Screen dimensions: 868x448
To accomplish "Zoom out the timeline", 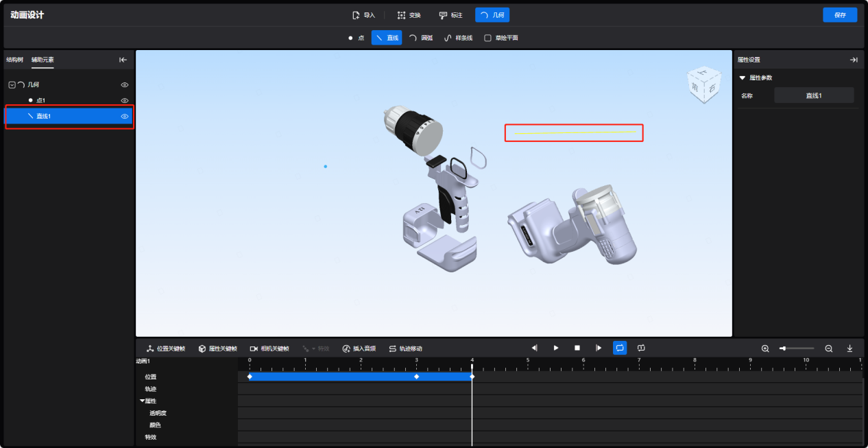I will point(828,349).
